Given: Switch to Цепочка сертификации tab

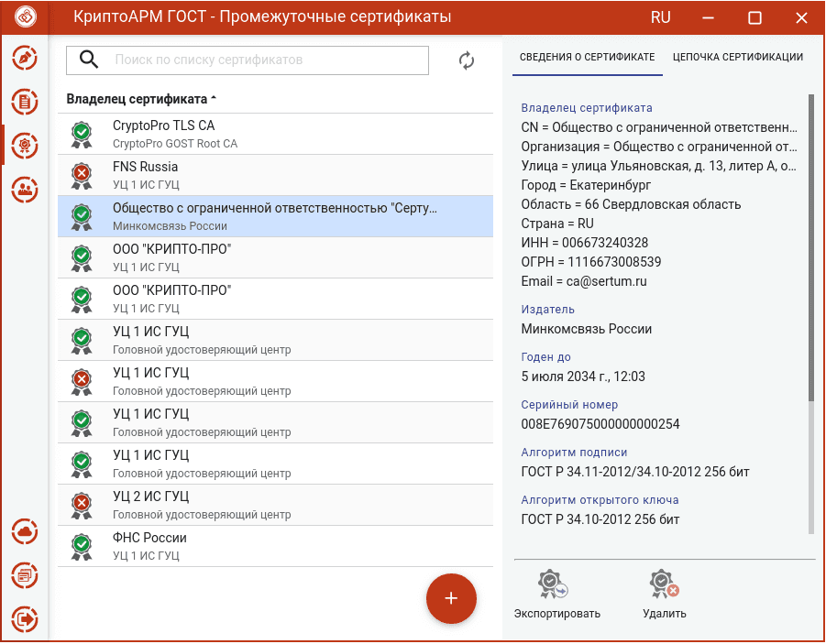Looking at the screenshot, I should (x=737, y=57).
